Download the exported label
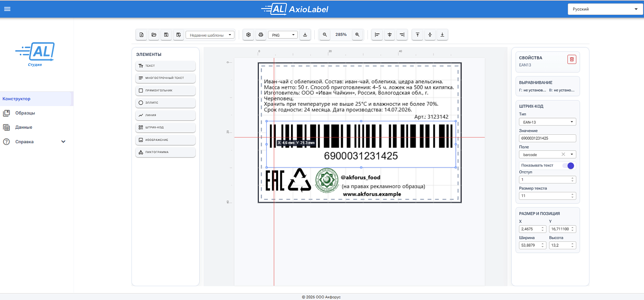The width and height of the screenshot is (644, 300). pyautogui.click(x=305, y=35)
